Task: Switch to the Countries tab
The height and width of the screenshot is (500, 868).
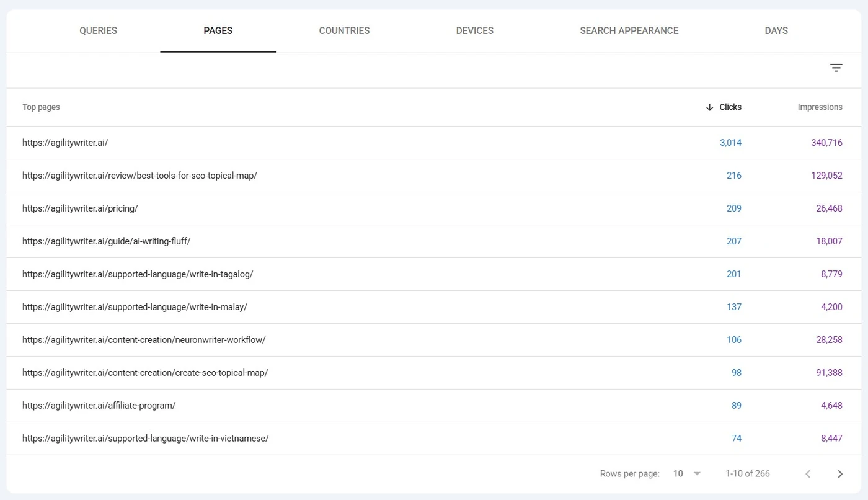Action: pos(344,31)
